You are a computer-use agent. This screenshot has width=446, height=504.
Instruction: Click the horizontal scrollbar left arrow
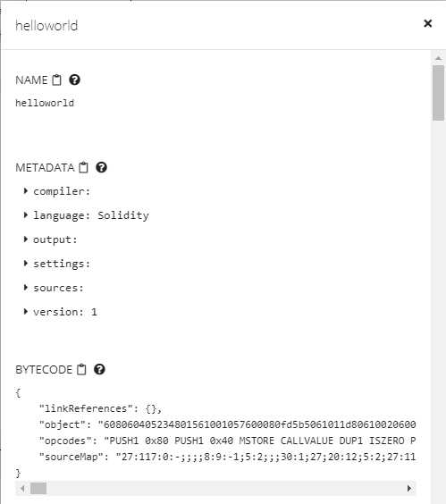point(22,488)
